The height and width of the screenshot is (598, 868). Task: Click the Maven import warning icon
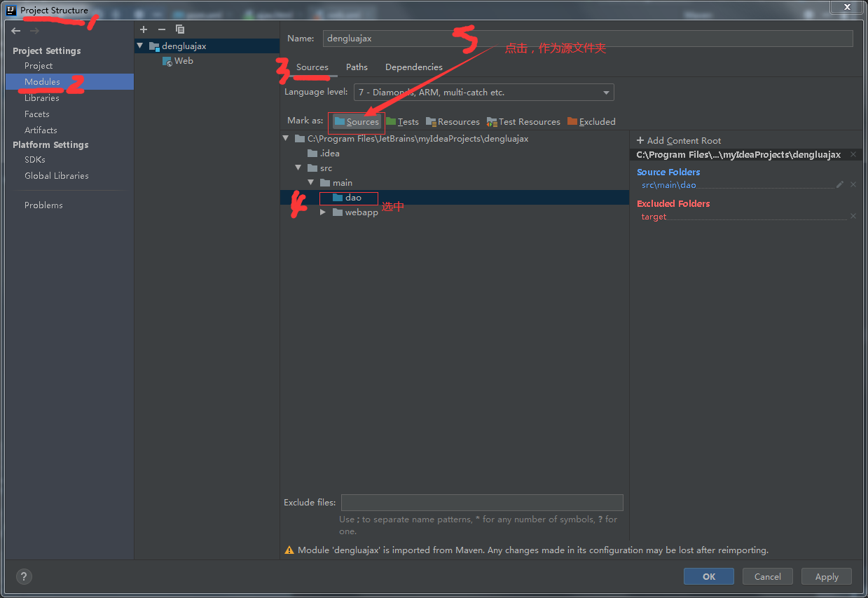pos(289,550)
